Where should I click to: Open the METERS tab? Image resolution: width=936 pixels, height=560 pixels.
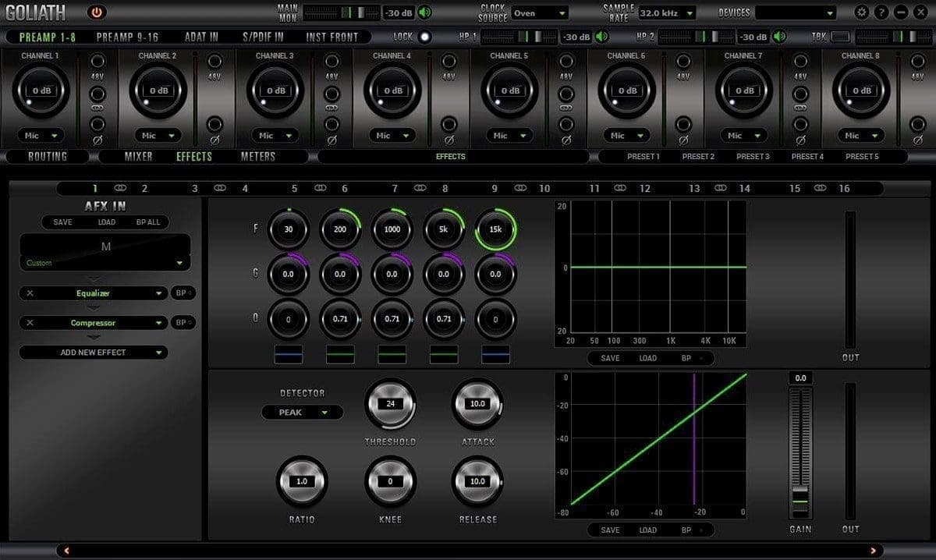pos(258,157)
